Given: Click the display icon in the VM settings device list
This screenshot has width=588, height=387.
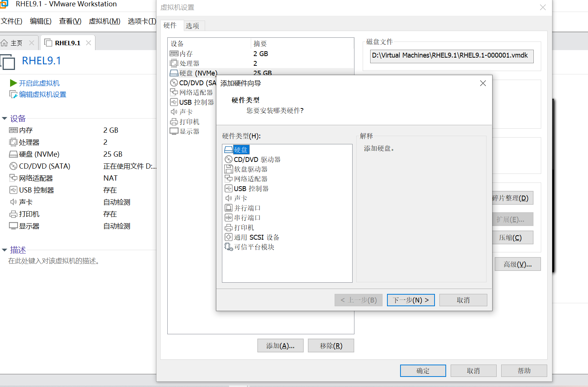Looking at the screenshot, I should coord(174,132).
